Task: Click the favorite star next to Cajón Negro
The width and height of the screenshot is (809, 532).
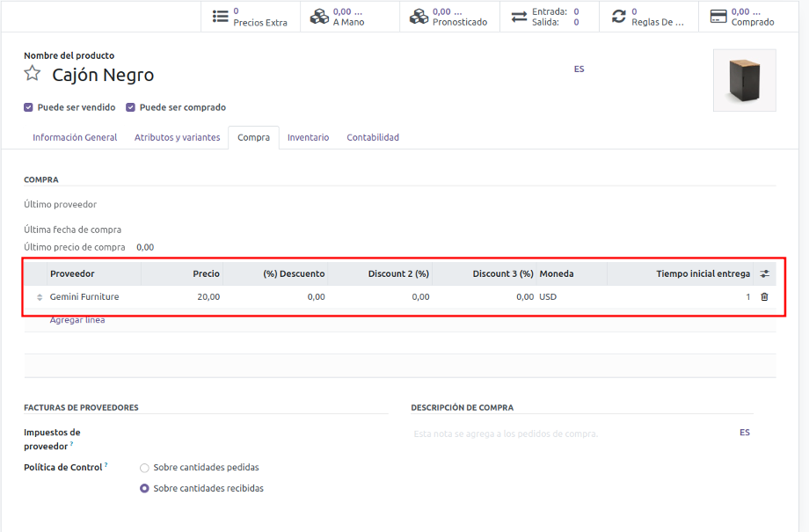Action: pos(33,74)
